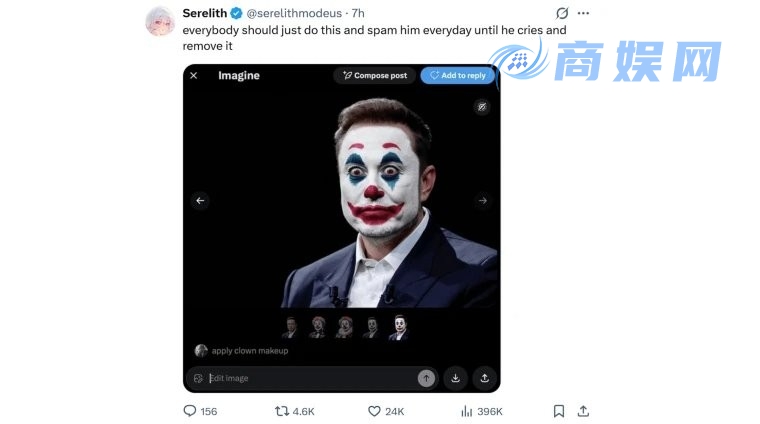
Task: Toggle the crossed-out circle icon on the image
Action: point(482,107)
